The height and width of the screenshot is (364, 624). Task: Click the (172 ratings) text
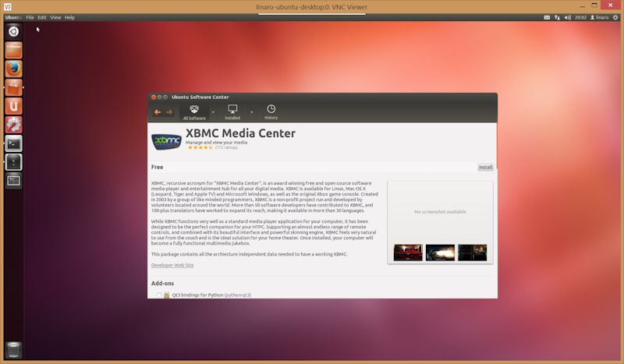(226, 147)
